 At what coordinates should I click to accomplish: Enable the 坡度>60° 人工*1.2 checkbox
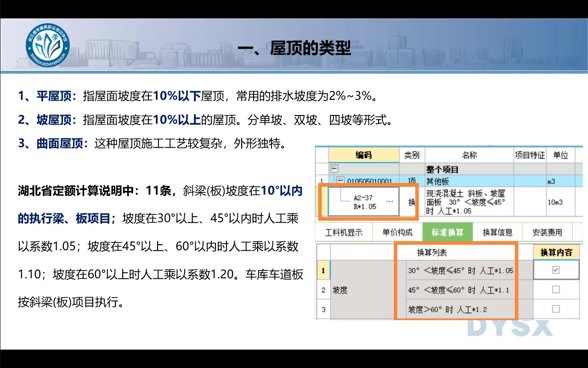pyautogui.click(x=556, y=309)
